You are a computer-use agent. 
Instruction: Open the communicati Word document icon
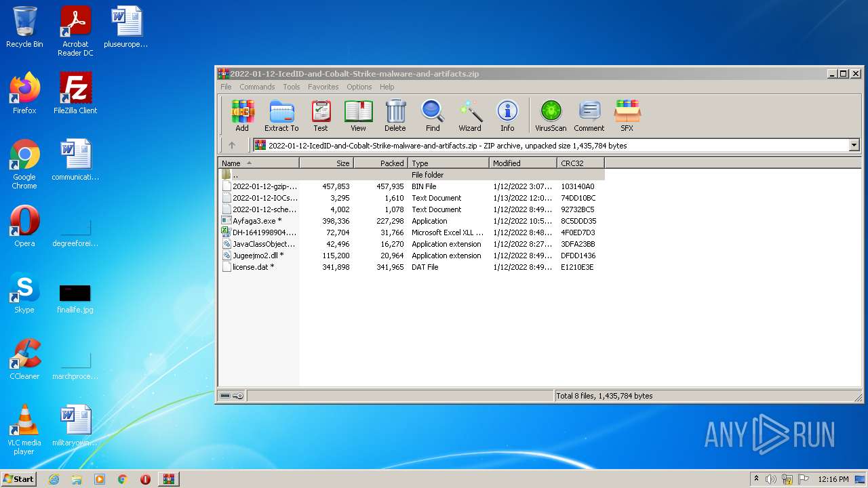tap(75, 160)
